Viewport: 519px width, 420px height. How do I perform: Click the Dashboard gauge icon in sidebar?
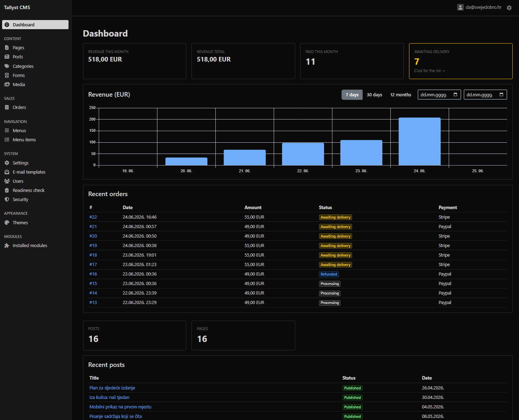point(7,25)
